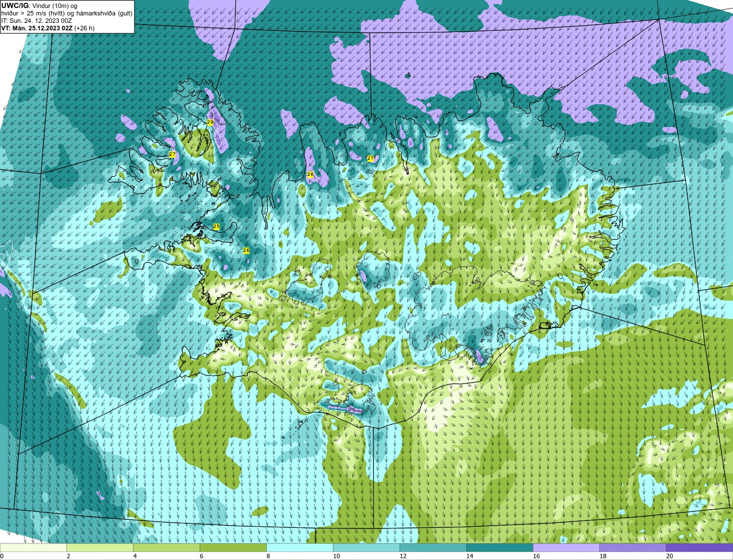Click the legend value 10
Screen dimensions: 733x560
click(x=336, y=556)
